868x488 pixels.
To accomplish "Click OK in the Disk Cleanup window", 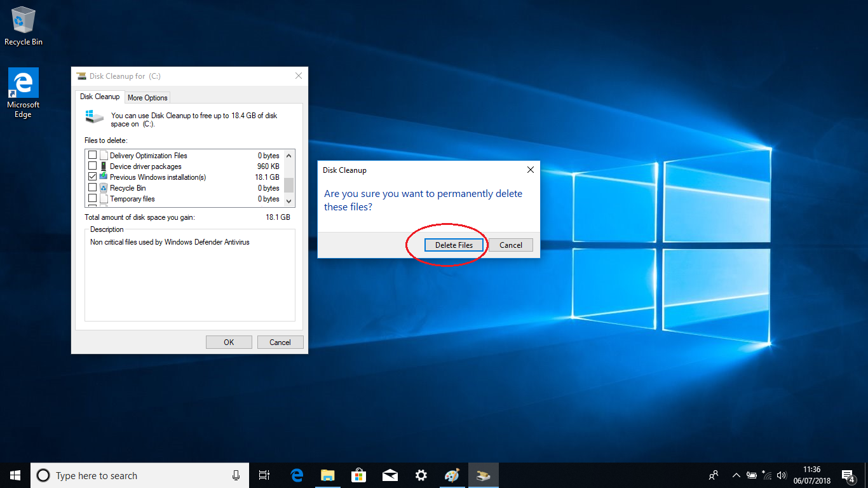I will [x=229, y=342].
